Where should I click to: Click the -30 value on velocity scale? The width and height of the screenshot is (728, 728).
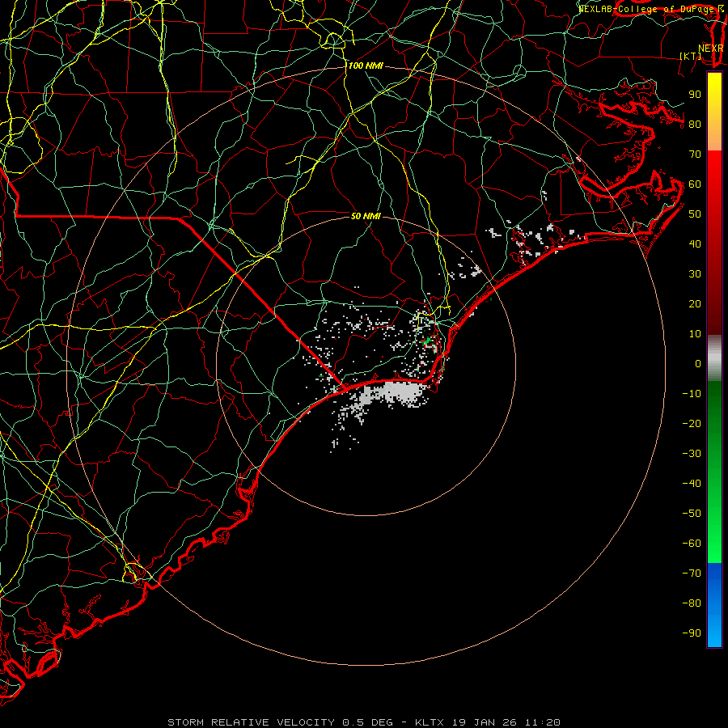pyautogui.click(x=692, y=454)
